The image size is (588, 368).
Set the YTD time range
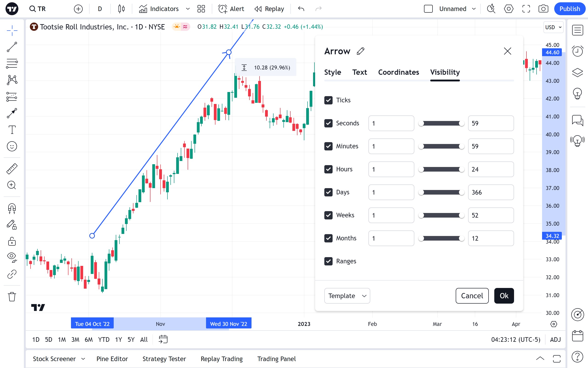[104, 339]
